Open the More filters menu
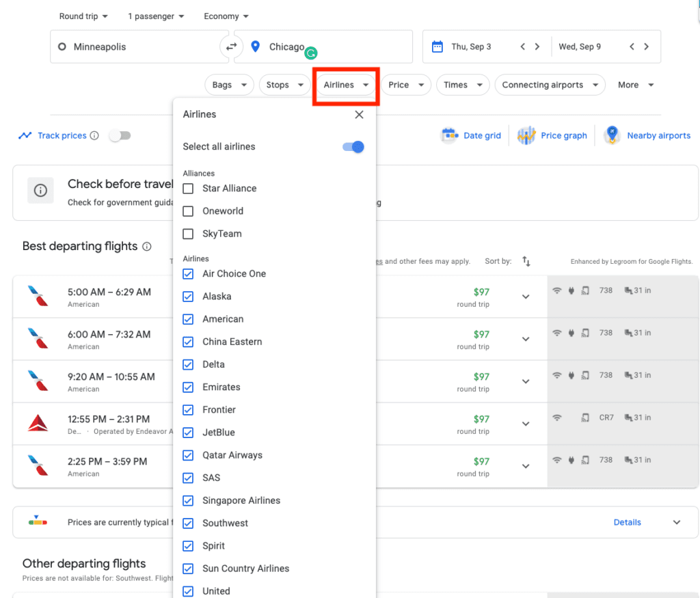Screen dimensions: 700x598 (x=634, y=85)
